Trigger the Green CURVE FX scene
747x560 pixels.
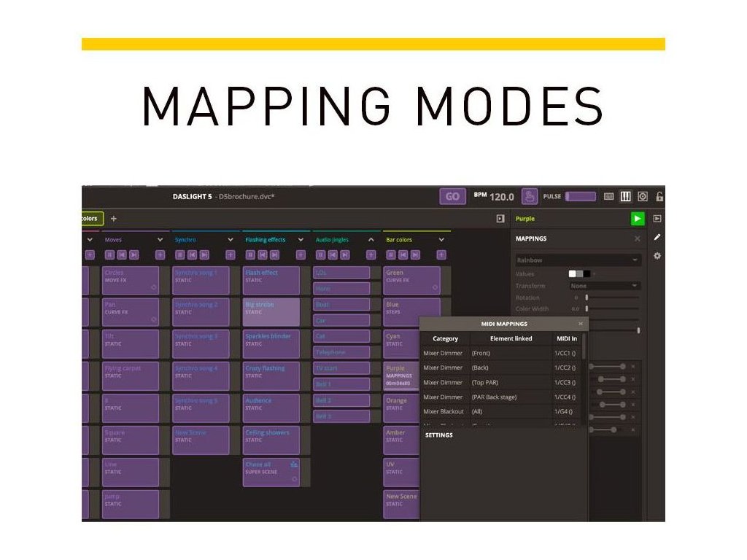(411, 280)
